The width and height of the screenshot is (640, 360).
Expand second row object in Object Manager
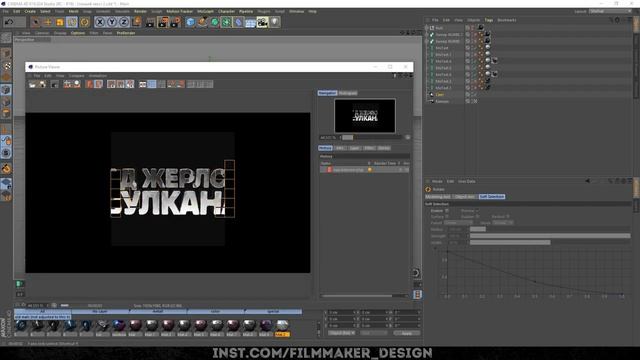[427, 35]
